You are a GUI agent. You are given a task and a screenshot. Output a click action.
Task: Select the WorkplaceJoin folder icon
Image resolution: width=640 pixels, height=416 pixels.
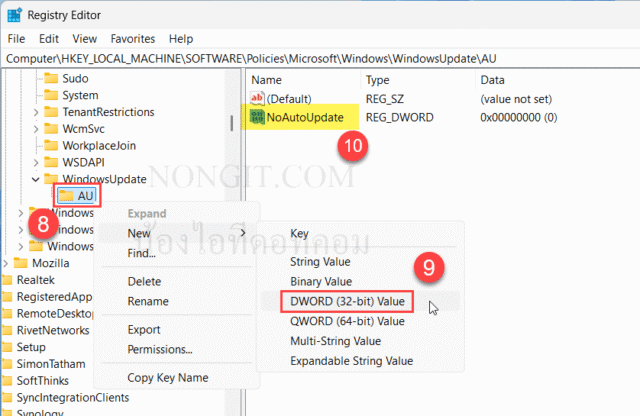point(51,145)
